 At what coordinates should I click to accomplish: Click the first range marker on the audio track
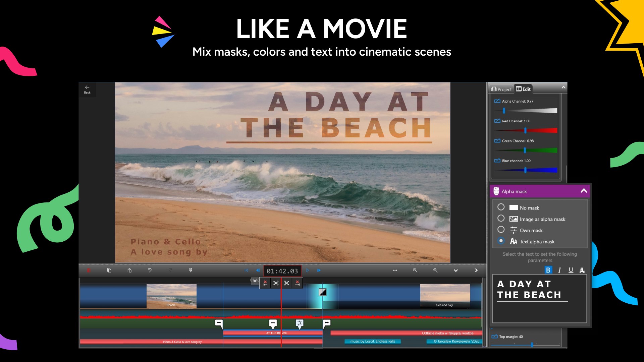coord(219,323)
